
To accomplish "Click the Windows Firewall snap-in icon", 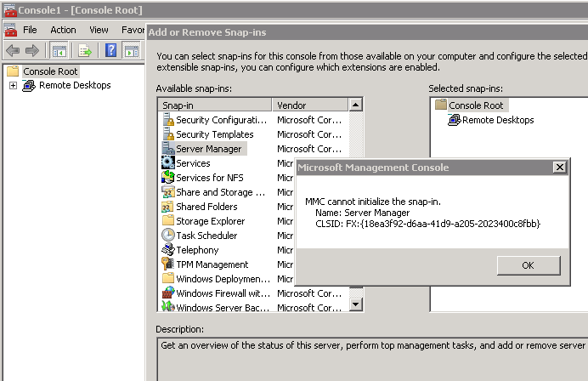I will [x=168, y=293].
